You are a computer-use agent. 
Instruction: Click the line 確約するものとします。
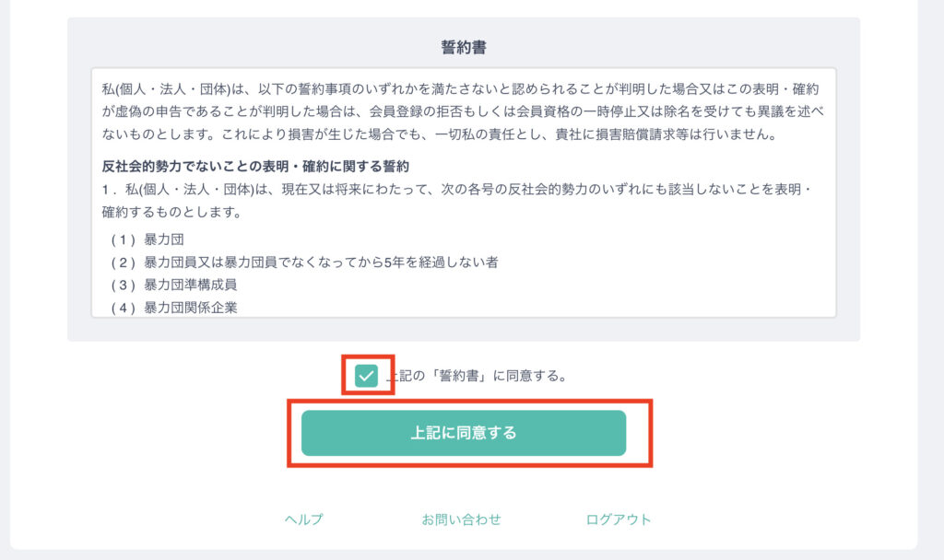coord(171,213)
